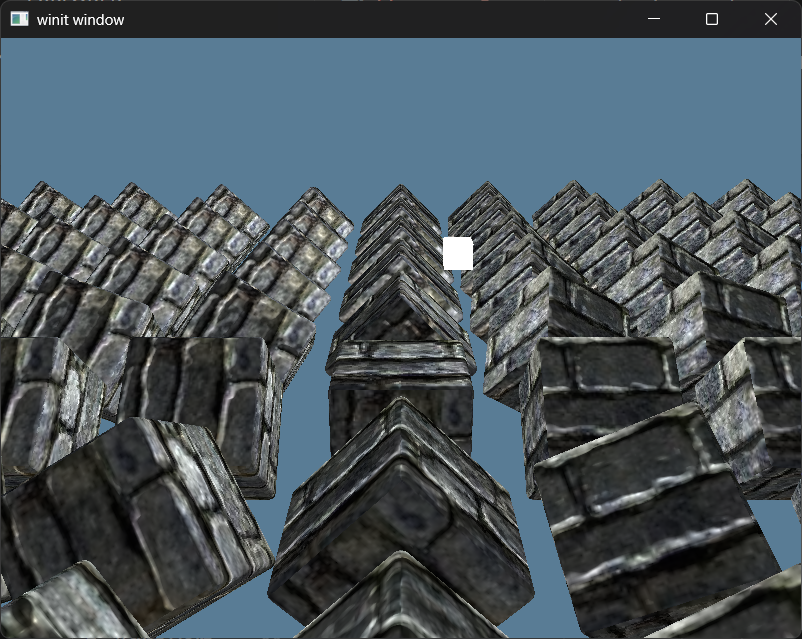This screenshot has width=802, height=639.
Task: Pick the farthest cube in the leftmost column
Action: point(40,197)
